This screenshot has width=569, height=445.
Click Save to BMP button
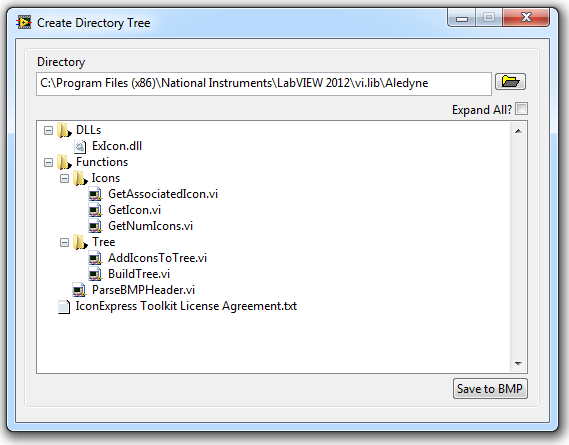(490, 389)
